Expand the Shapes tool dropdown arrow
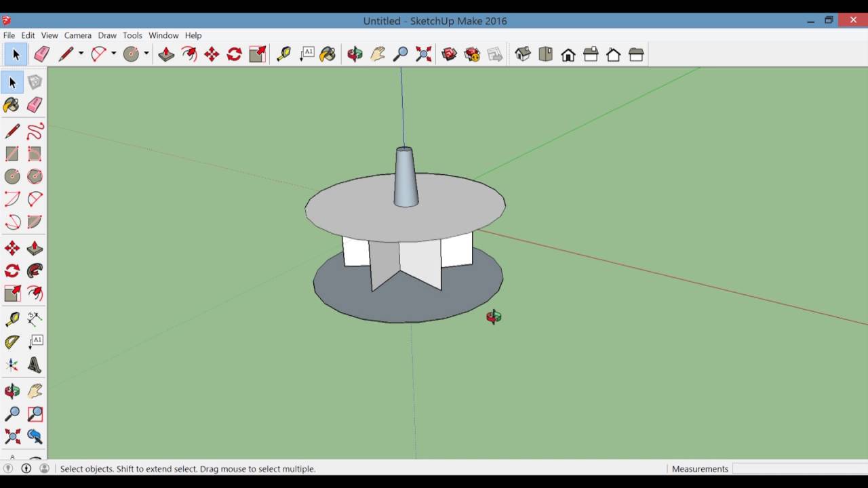868x488 pixels. point(146,54)
